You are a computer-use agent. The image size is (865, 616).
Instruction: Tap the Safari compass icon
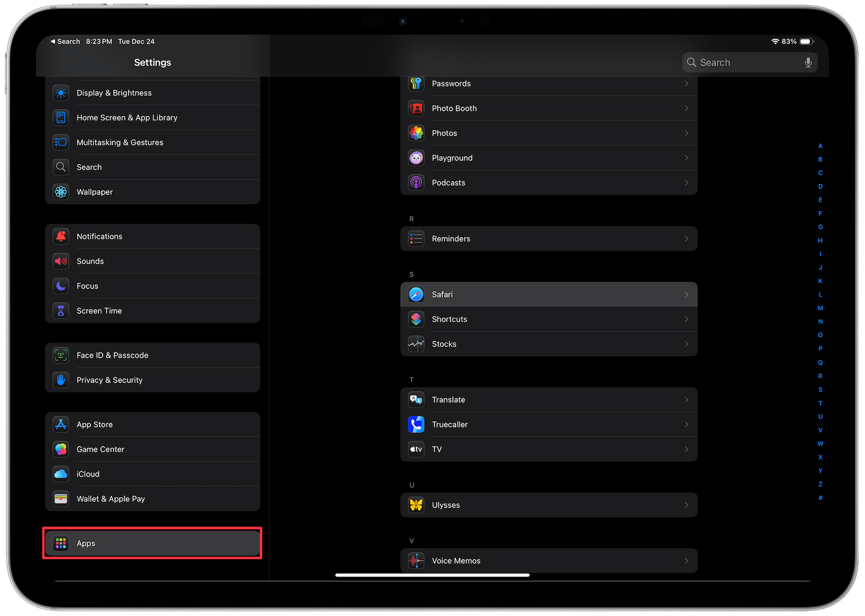[x=416, y=294]
